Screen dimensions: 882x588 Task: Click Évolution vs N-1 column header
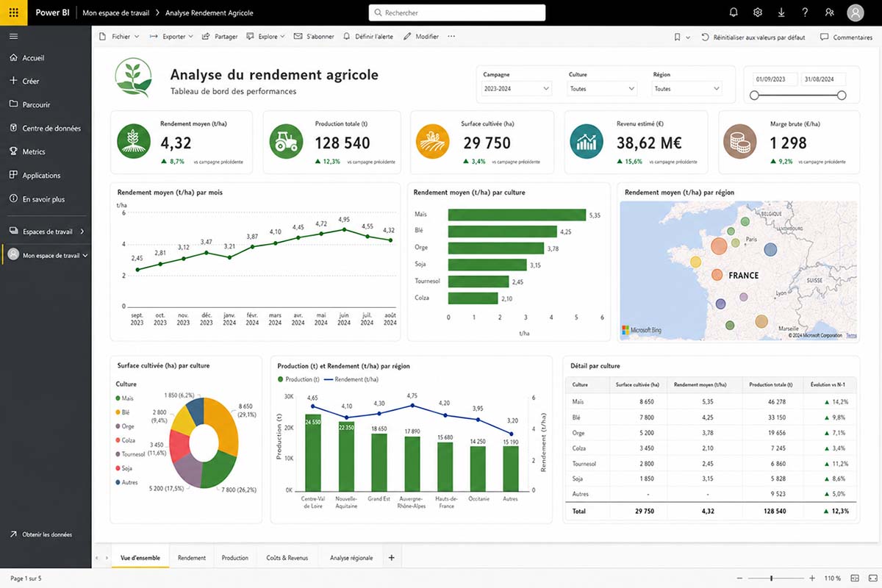(x=828, y=384)
